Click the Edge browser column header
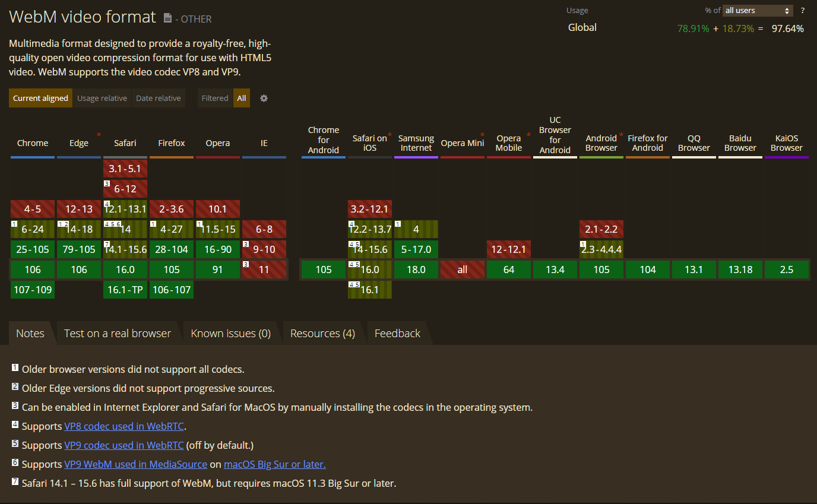817x504 pixels. 79,143
